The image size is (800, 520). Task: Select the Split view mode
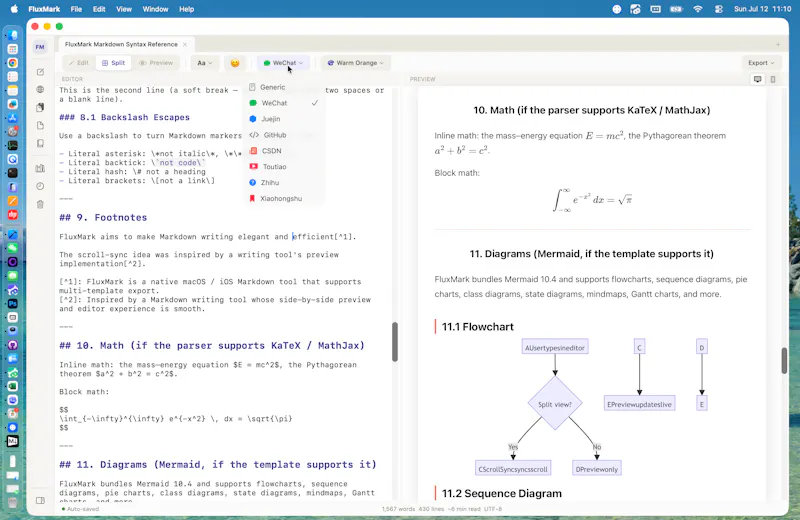click(113, 63)
